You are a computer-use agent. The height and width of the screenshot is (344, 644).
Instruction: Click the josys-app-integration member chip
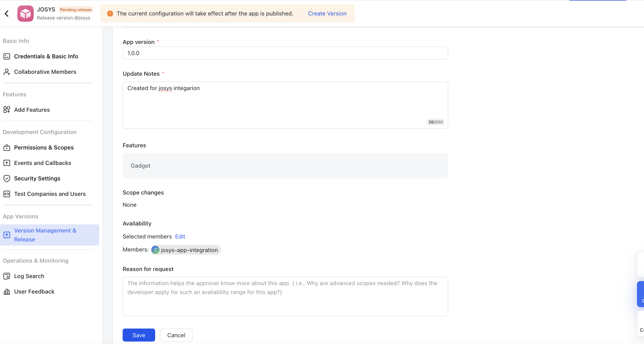click(x=186, y=250)
